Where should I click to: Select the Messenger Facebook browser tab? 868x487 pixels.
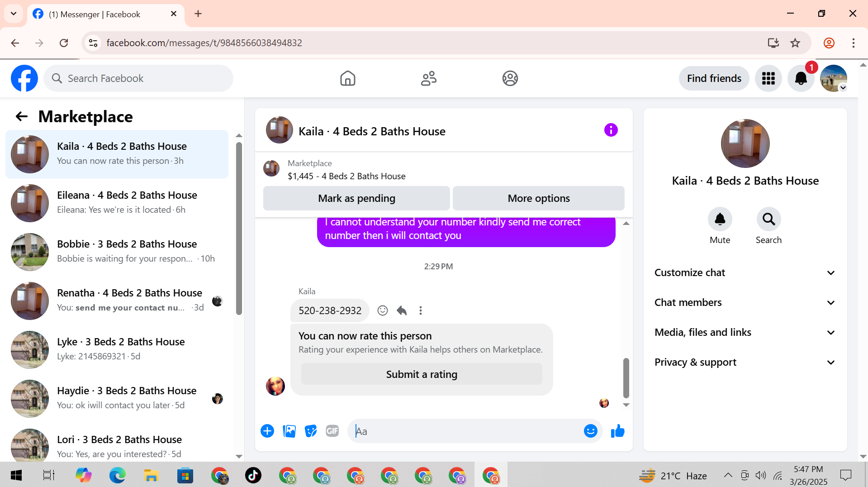click(106, 14)
